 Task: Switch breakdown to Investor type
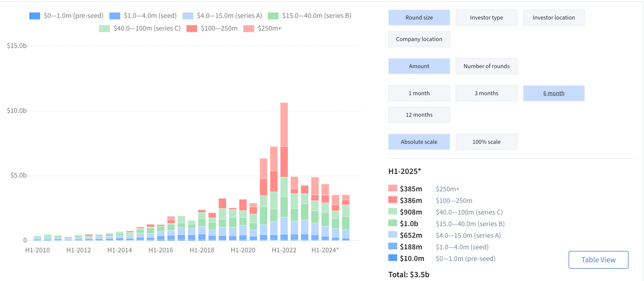coord(486,18)
